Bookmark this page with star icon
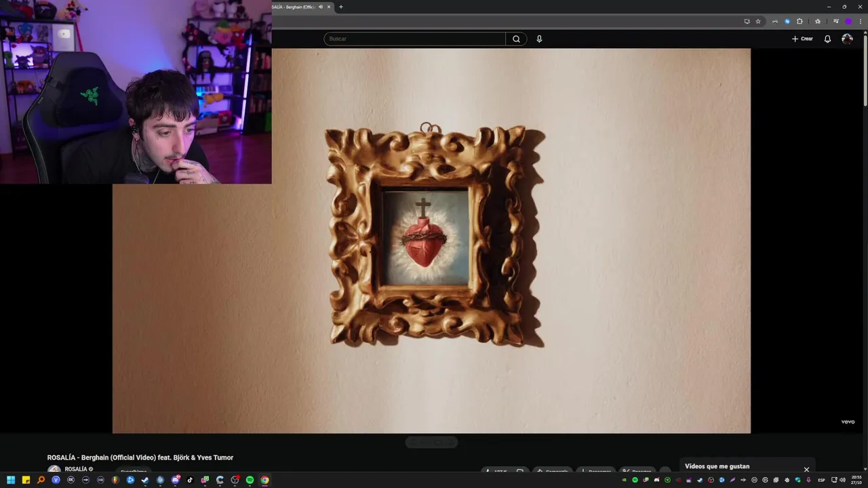The height and width of the screenshot is (488, 868). click(758, 21)
